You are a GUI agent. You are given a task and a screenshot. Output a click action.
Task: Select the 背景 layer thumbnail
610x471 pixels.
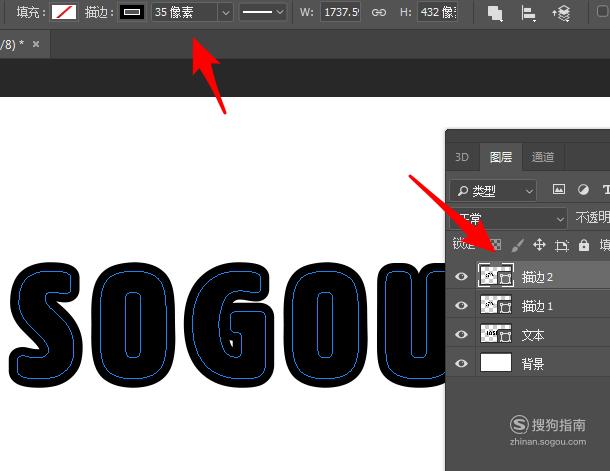click(x=496, y=362)
